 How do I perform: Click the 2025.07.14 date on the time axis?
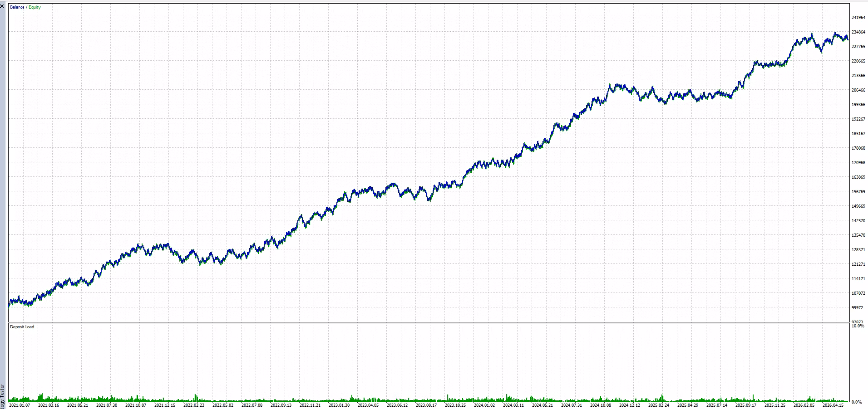(717, 406)
